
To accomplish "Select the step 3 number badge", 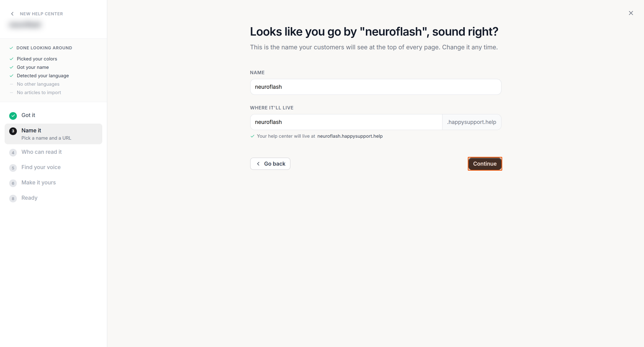I will click(x=13, y=131).
